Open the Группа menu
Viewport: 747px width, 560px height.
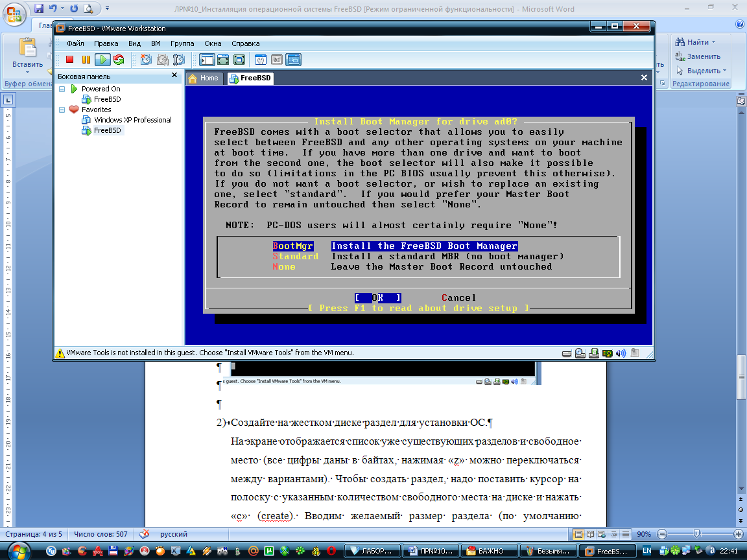[x=182, y=43]
